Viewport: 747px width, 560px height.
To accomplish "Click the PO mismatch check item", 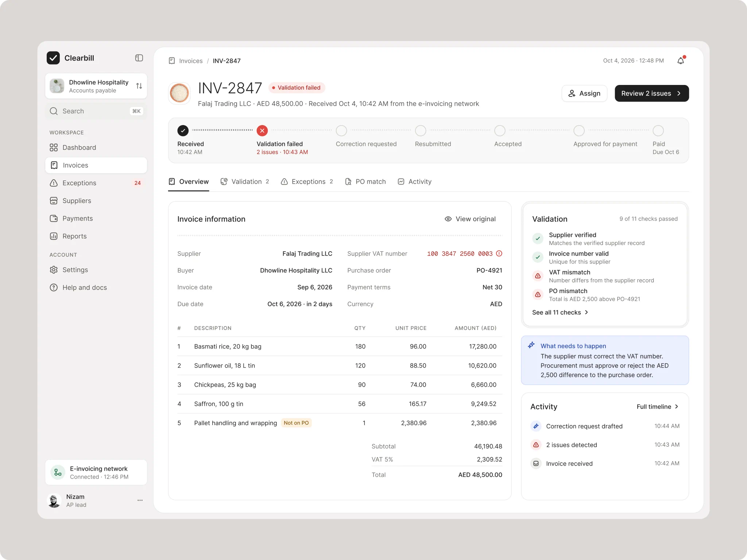I will [x=605, y=295].
